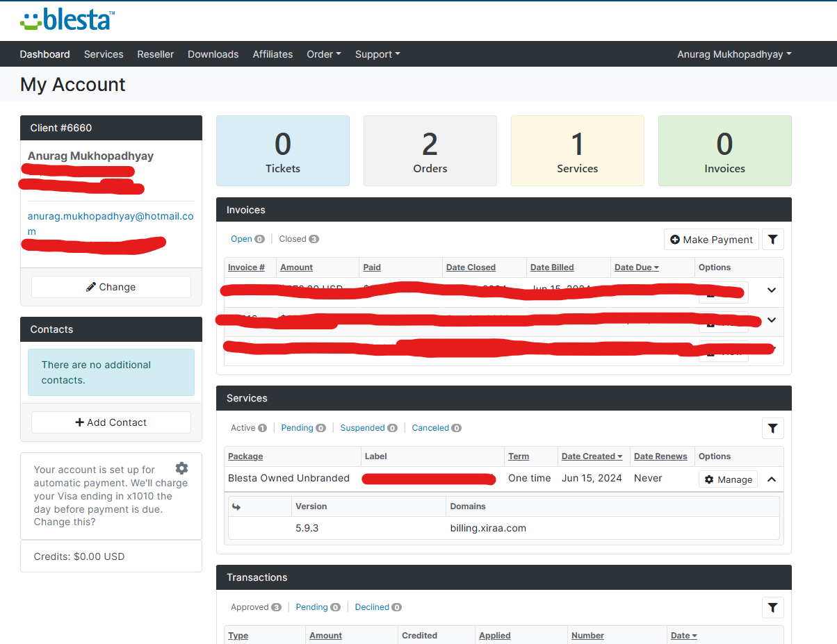
Task: Show Open invoices tab
Action: coord(247,239)
